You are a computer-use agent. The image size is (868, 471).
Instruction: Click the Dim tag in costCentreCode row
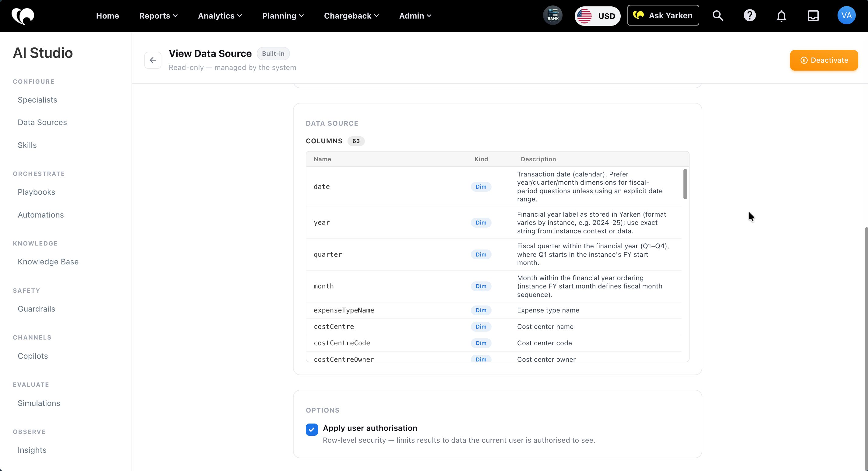coord(481,343)
